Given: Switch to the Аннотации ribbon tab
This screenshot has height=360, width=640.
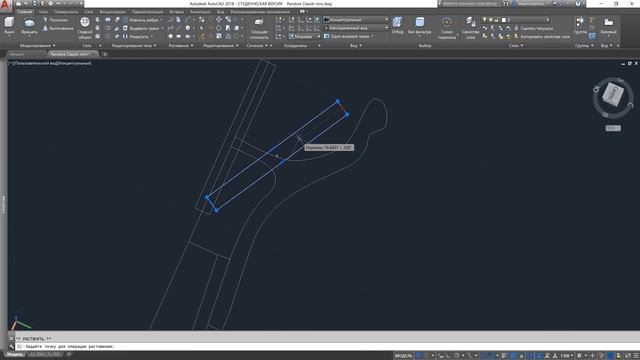Looking at the screenshot, I should pyautogui.click(x=200, y=12).
